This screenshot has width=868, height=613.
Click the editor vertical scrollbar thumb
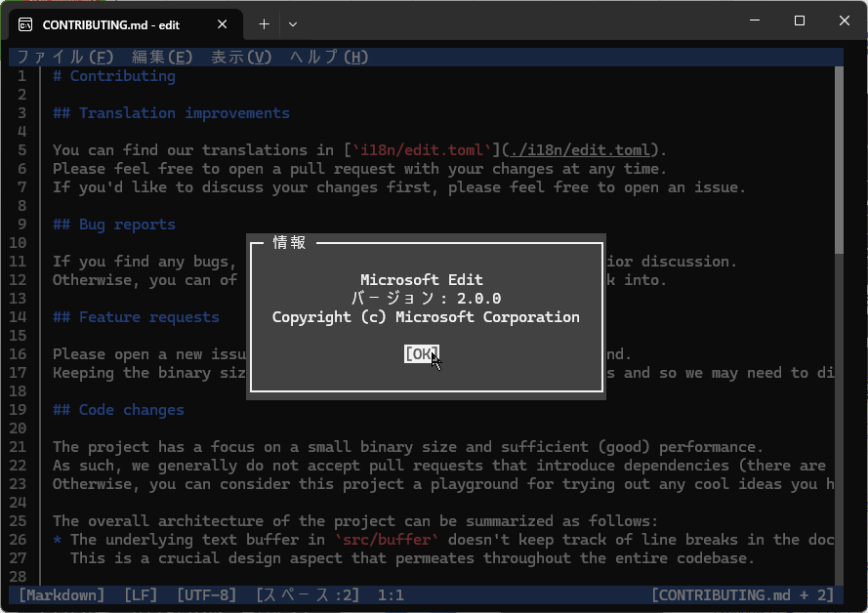click(x=839, y=160)
